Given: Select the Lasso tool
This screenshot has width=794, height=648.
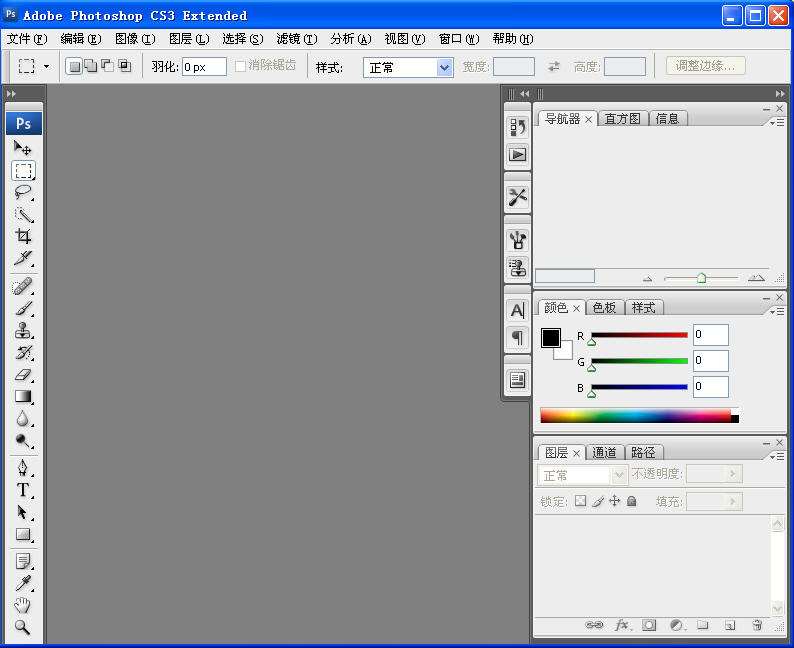Looking at the screenshot, I should pos(23,192).
